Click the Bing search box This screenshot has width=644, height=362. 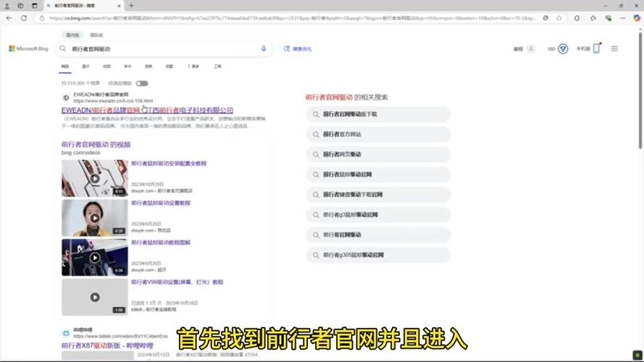[164, 49]
